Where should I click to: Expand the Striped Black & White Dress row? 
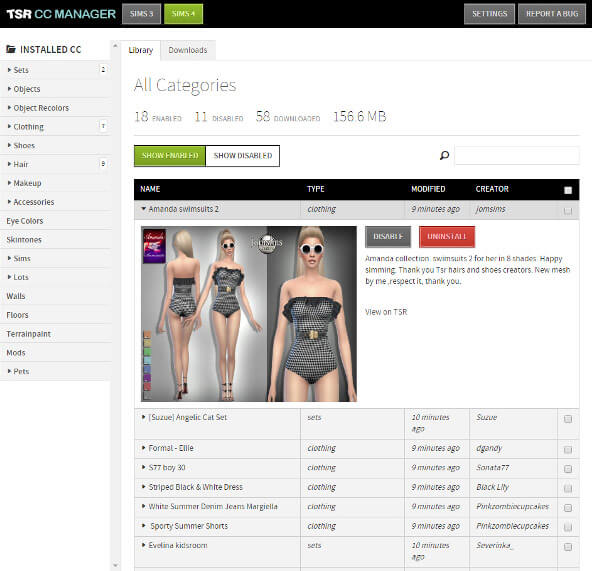point(143,487)
